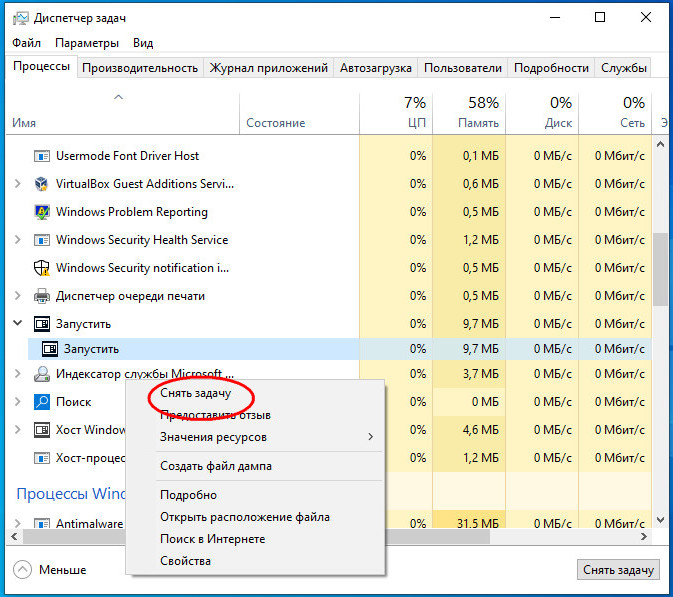Click the vertical scrollbar down arrow
Screen dimensions: 673x597
coord(661,520)
